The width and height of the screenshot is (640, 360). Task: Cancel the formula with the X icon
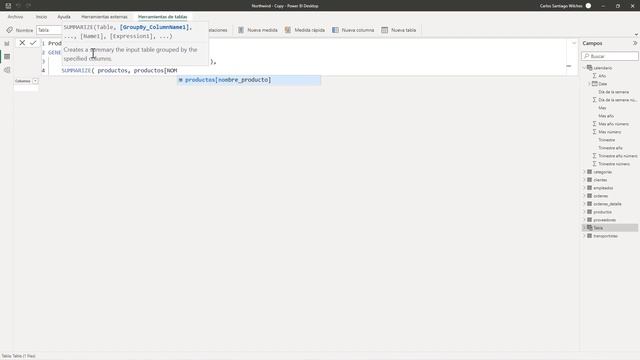point(22,43)
